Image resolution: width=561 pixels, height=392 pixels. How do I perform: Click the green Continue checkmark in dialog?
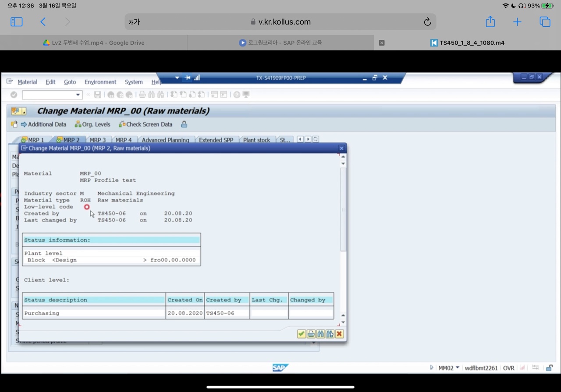click(x=301, y=334)
